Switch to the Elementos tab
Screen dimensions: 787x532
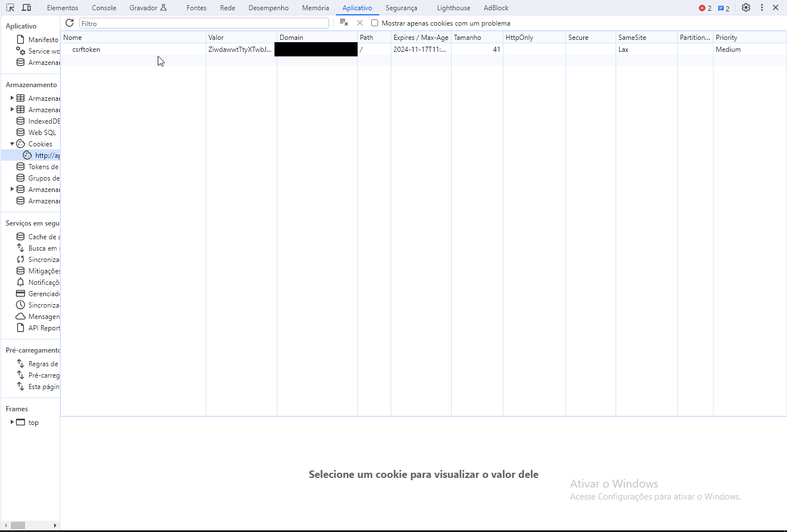[x=63, y=8]
